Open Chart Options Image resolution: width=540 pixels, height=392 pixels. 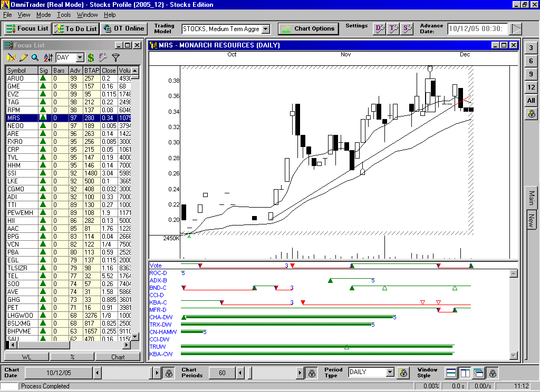tap(308, 29)
